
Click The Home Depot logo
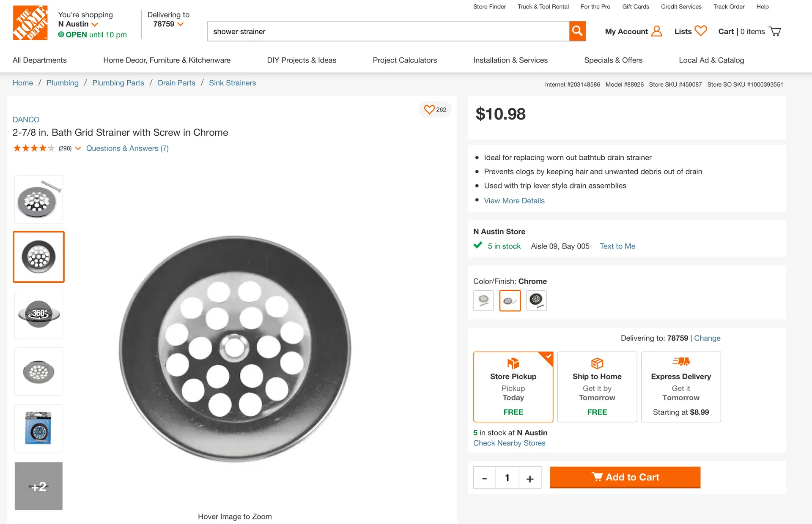point(30,23)
